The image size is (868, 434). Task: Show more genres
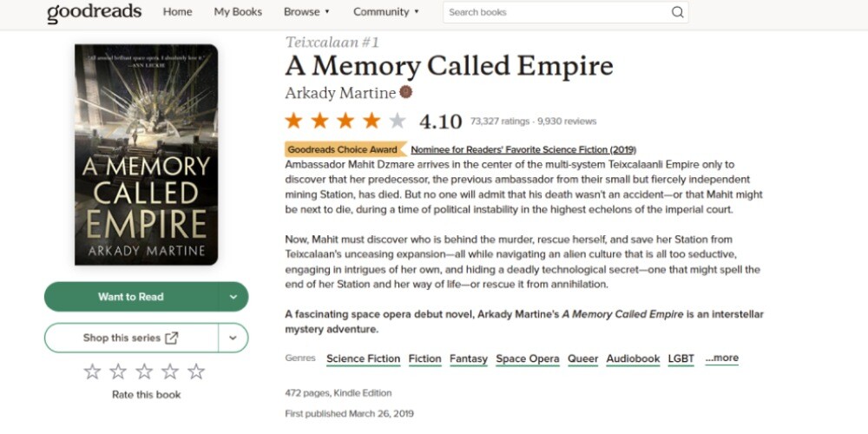point(721,358)
